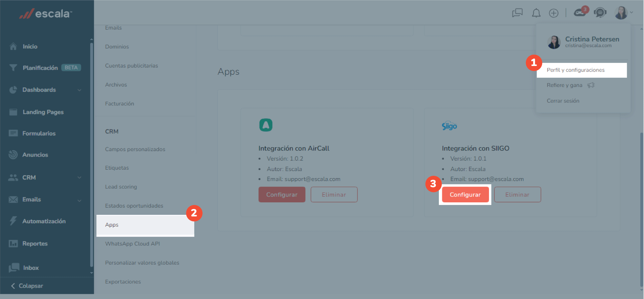Click Eliminar for AirCall integration
The width and height of the screenshot is (644, 299).
(334, 195)
